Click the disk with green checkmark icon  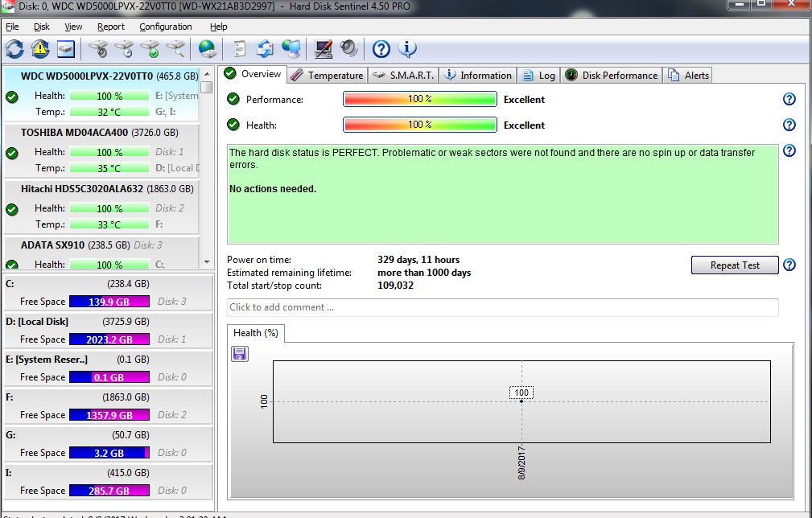point(150,49)
